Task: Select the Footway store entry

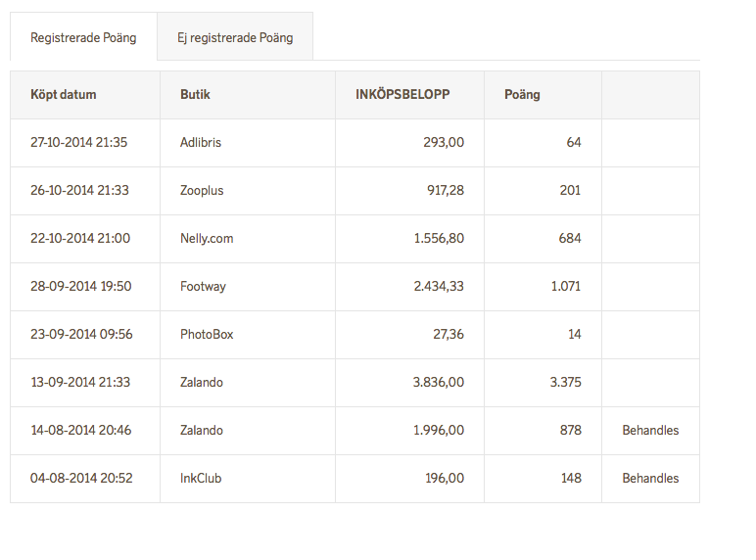Action: [x=203, y=287]
